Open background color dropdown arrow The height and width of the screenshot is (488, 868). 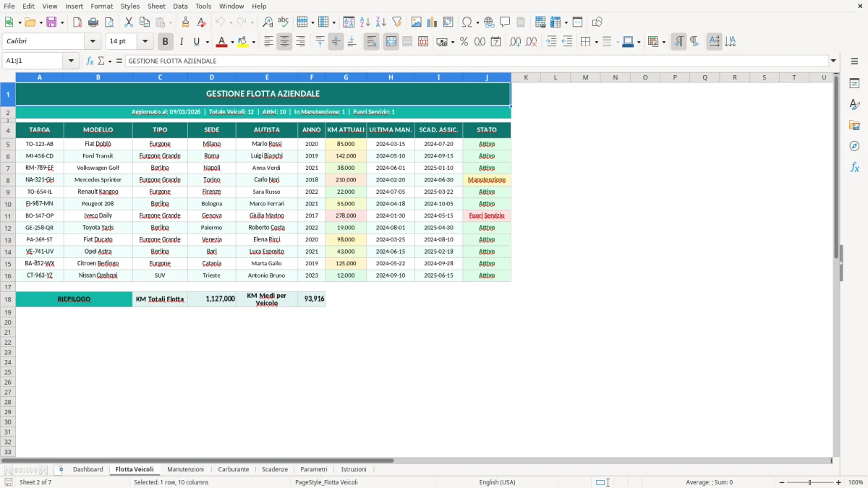253,42
